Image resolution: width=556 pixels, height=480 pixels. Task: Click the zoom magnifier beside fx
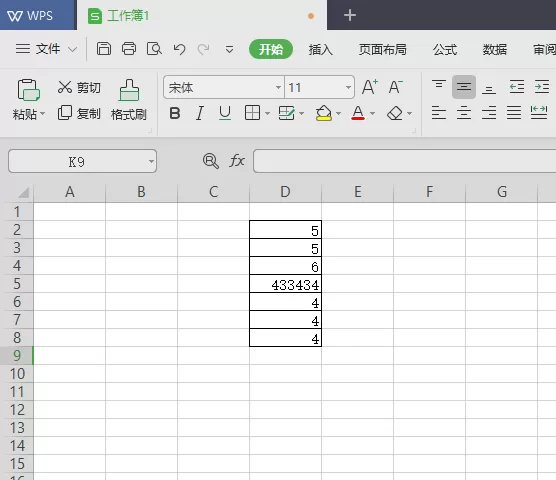click(x=211, y=161)
